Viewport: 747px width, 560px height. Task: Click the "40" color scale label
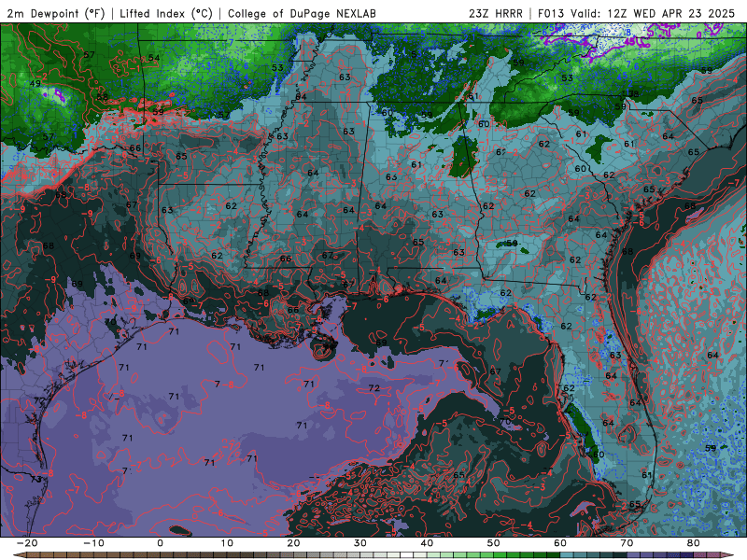(x=427, y=543)
